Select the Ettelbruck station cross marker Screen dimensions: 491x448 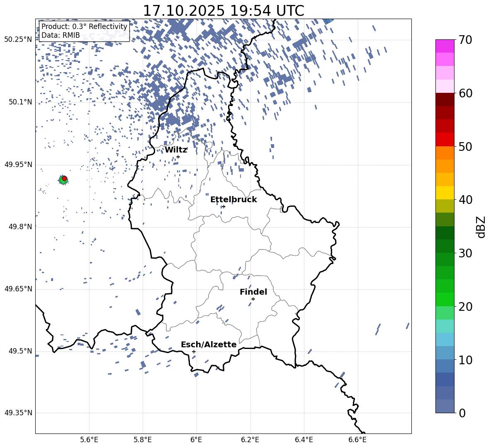coord(224,206)
